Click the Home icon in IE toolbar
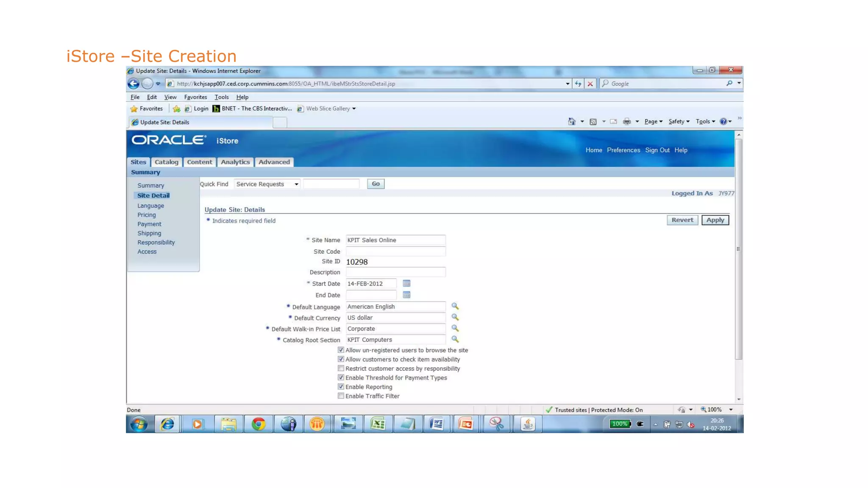Viewport: 868px width, 488px height. [571, 122]
